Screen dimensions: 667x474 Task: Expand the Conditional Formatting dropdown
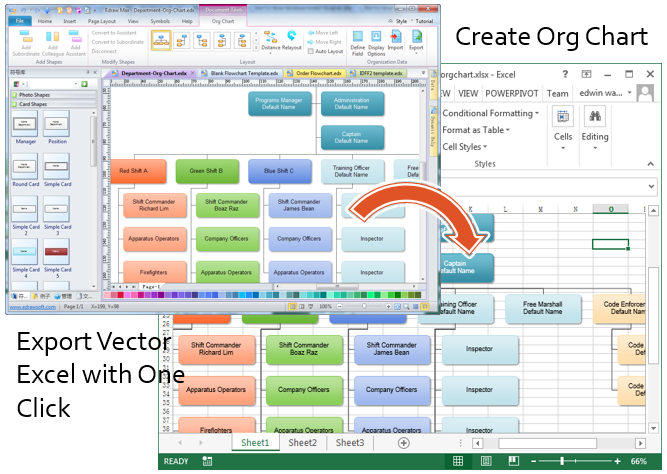490,113
